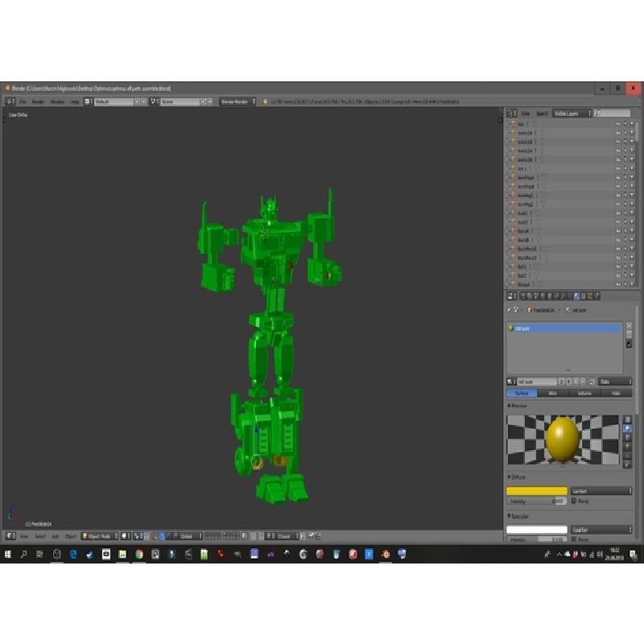Screen dimensions: 644x644
Task: Open the Render menu in the info header
Action: click(38, 101)
